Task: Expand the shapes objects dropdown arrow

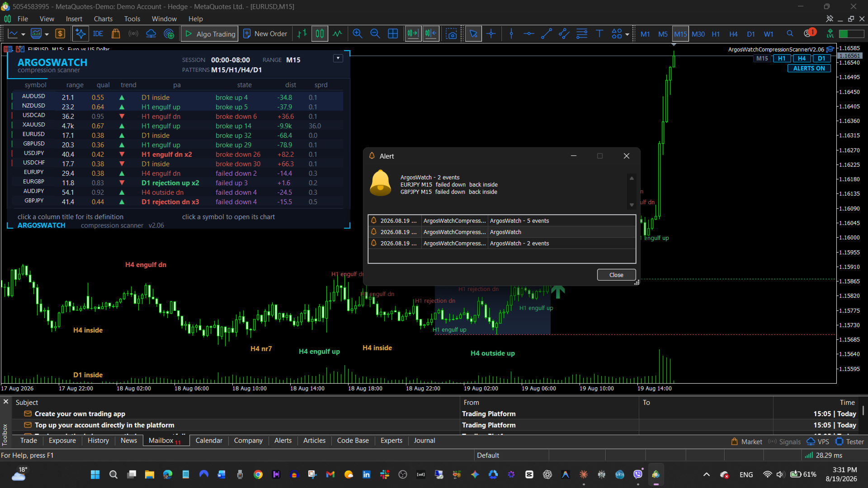Action: (x=627, y=34)
